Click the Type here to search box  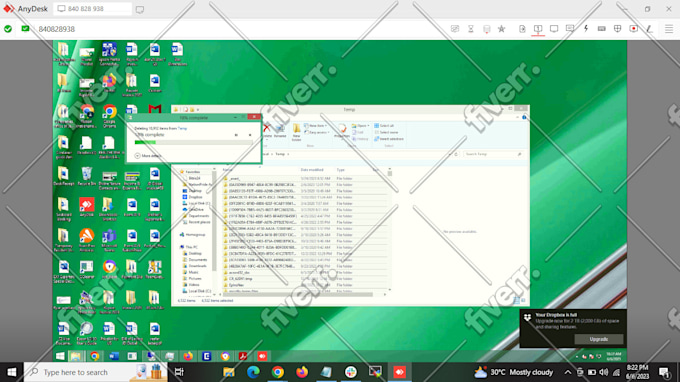95,372
